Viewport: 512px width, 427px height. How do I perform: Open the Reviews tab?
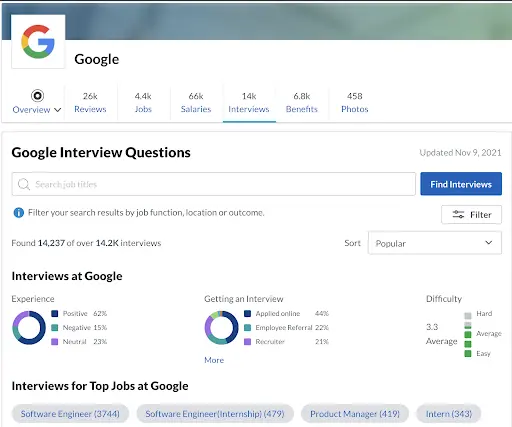click(90, 103)
